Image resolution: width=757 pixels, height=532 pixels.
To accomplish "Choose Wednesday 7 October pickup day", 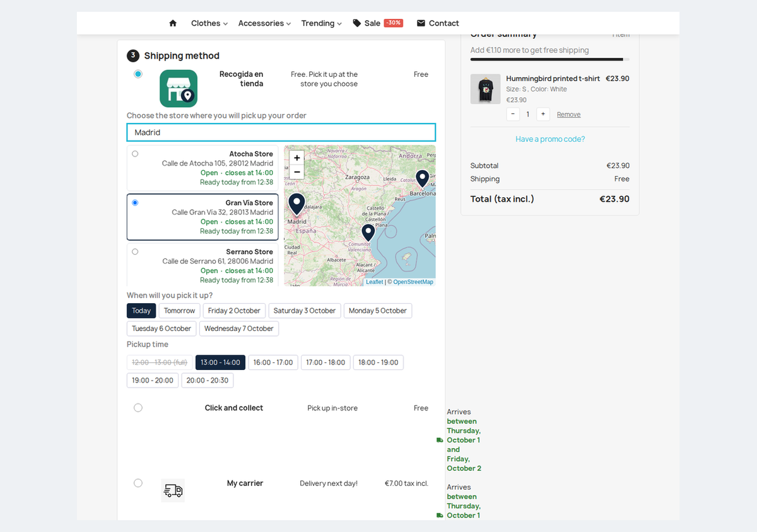I will [239, 328].
